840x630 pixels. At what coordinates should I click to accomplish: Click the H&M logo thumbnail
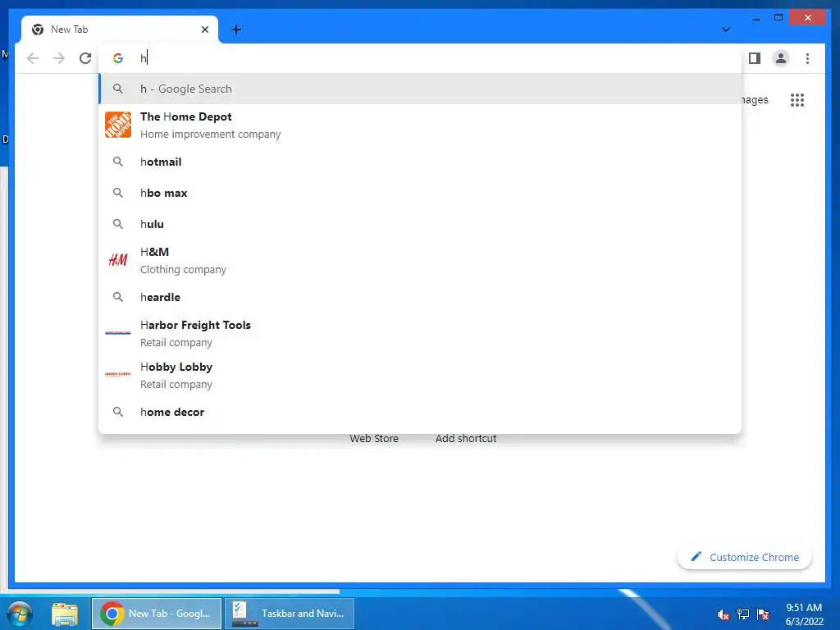[118, 260]
